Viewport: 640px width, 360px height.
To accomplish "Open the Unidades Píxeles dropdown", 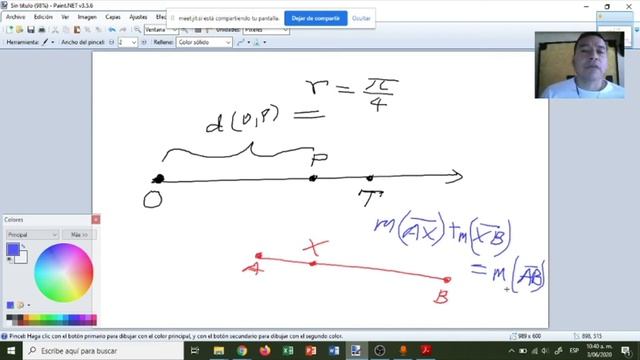I will tap(266, 30).
